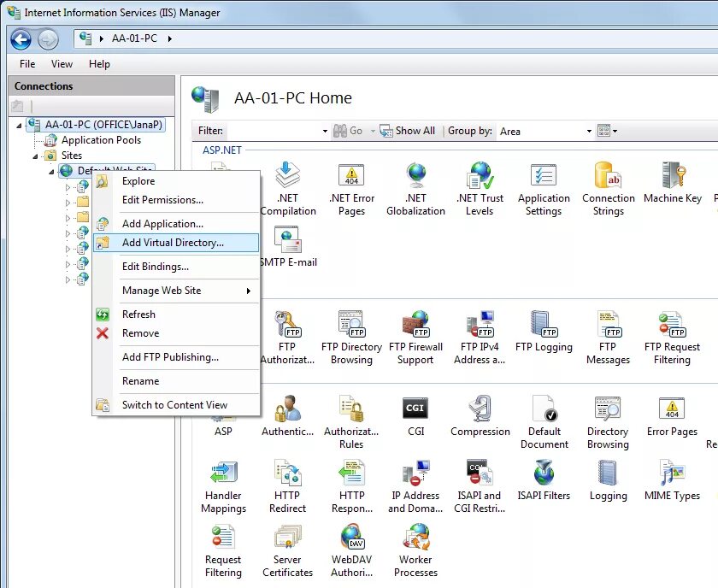
Task: Choose Add Application from the context menu
Action: (x=176, y=223)
